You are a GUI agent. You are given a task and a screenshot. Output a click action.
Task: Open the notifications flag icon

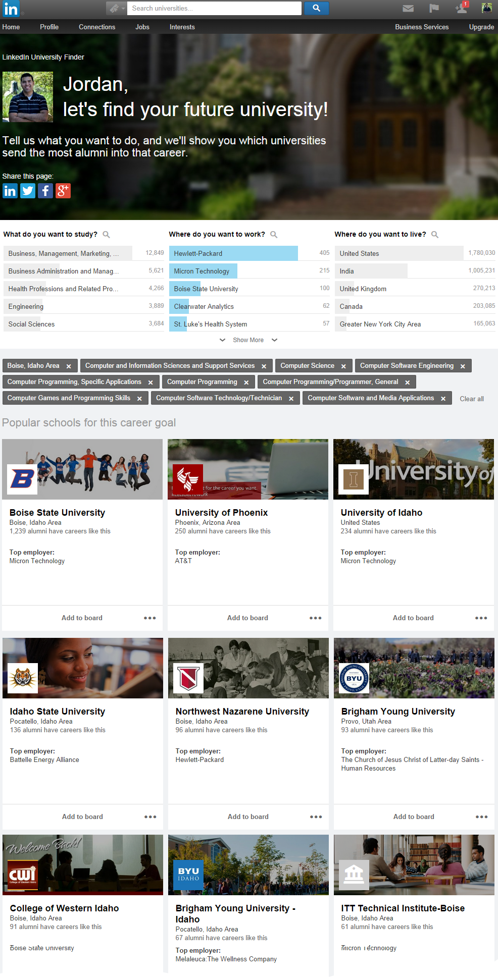click(x=434, y=8)
